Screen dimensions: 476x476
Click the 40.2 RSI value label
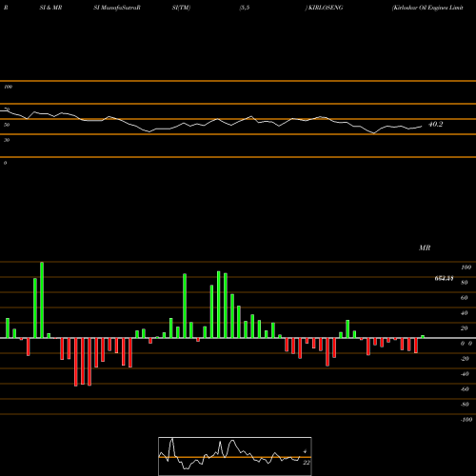(x=435, y=125)
